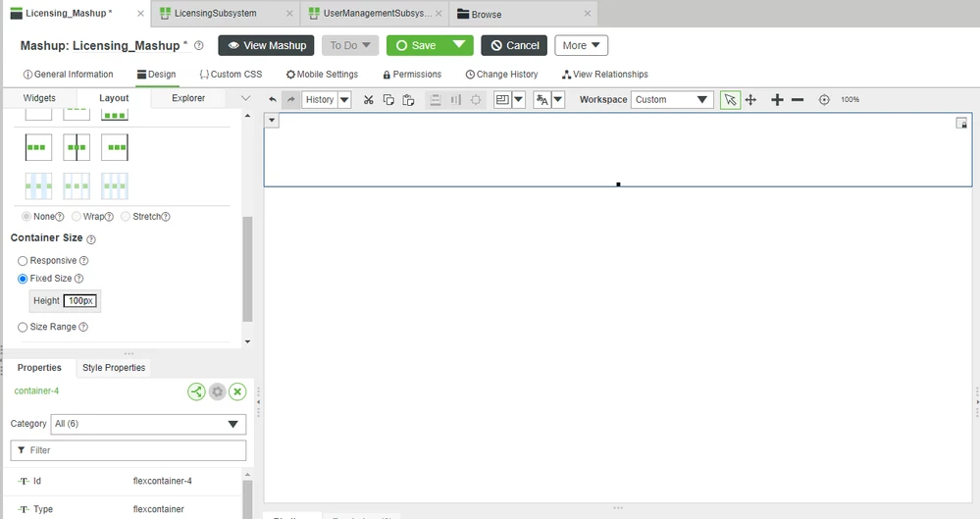Viewport: 980px width, 519px height.
Task: Switch to the Widgets tab
Action: pyautogui.click(x=39, y=98)
